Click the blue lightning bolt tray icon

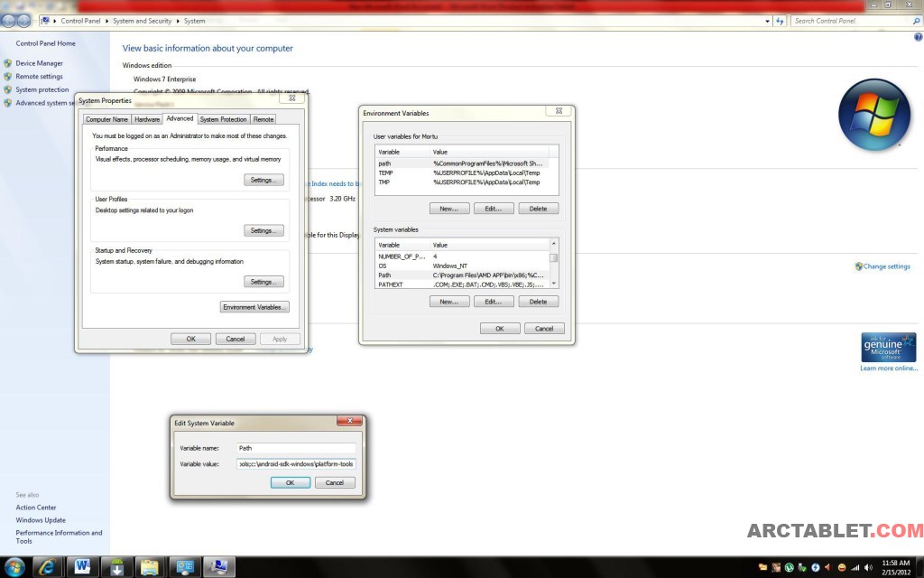click(x=816, y=567)
